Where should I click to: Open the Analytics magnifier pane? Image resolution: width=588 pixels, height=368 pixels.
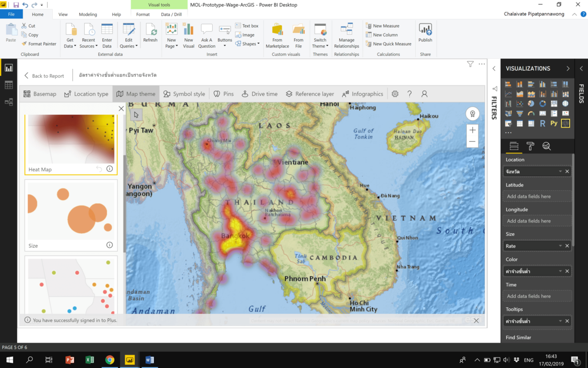coord(547,145)
